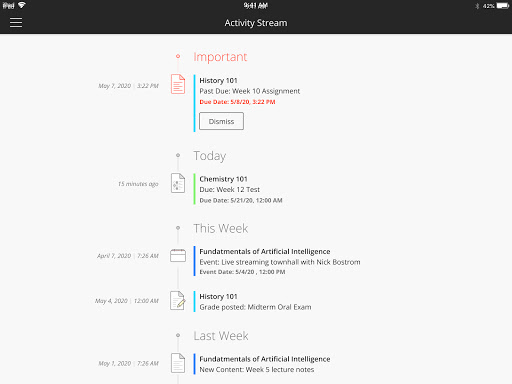
Task: Click the red past-due assignment document icon
Action: point(178,84)
